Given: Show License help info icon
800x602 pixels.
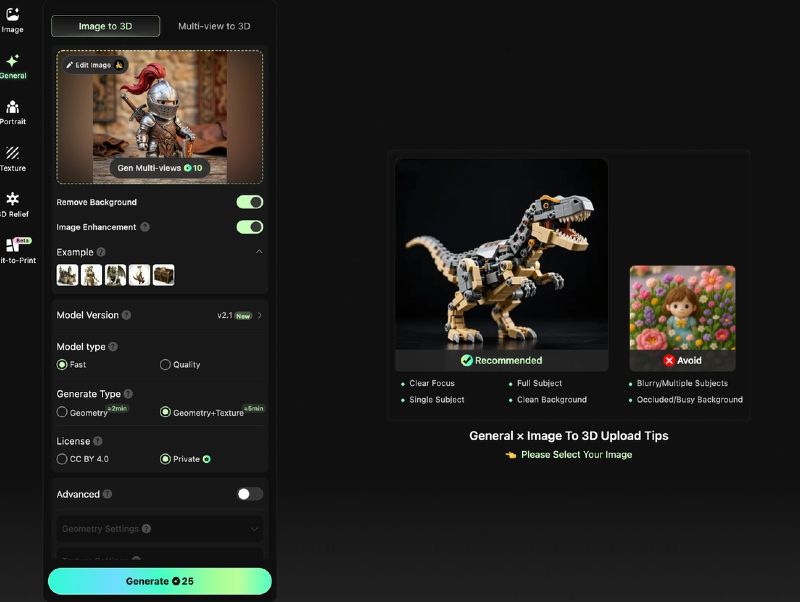Looking at the screenshot, I should tap(98, 441).
